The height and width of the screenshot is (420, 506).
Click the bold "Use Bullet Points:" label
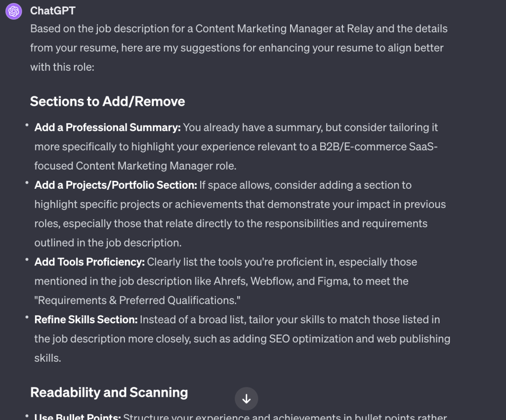[78, 417]
